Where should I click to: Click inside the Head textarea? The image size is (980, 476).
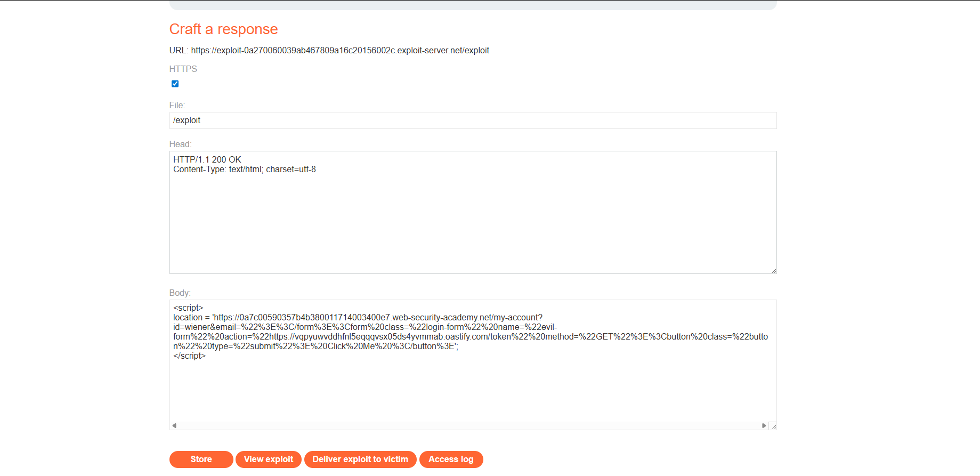pos(473,212)
